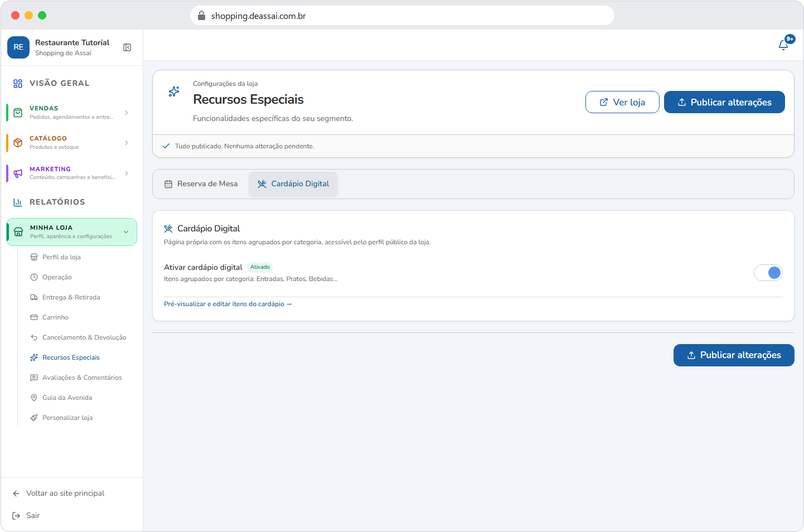This screenshot has width=804, height=532.
Task: Select the Cardápio Digital tab
Action: tap(293, 184)
